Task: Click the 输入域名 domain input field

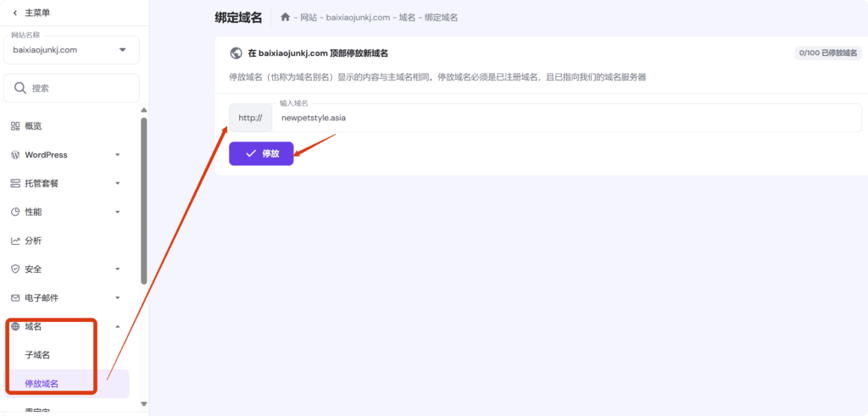Action: click(x=566, y=119)
